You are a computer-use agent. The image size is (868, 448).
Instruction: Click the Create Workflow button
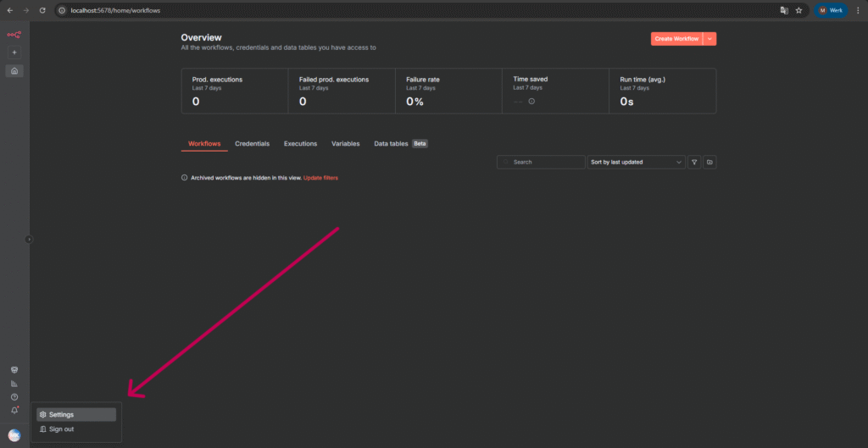pos(676,39)
